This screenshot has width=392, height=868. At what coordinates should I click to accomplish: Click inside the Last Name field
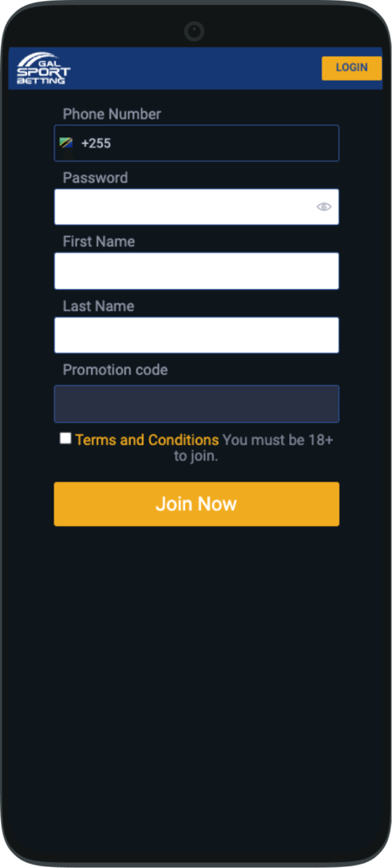pos(196,335)
